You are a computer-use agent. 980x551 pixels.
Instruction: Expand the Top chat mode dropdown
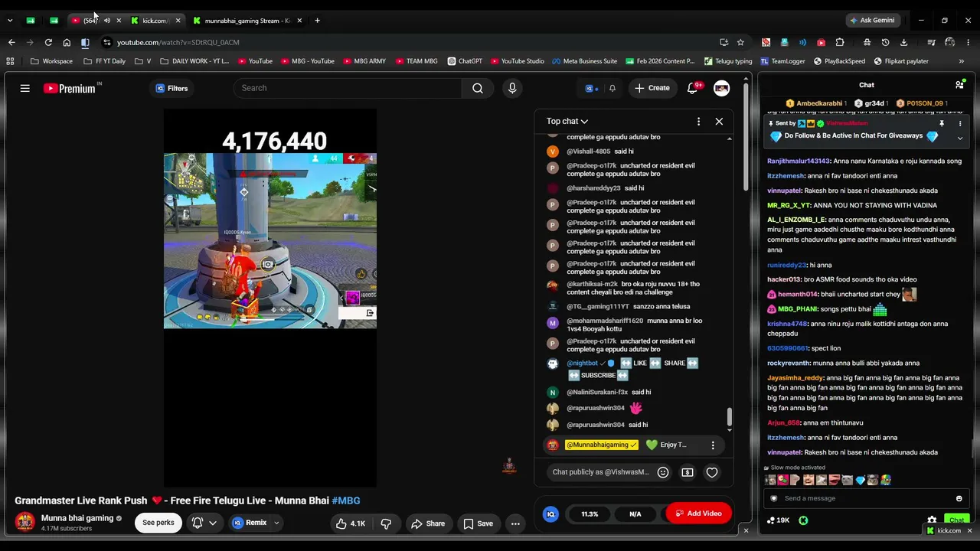tap(567, 121)
